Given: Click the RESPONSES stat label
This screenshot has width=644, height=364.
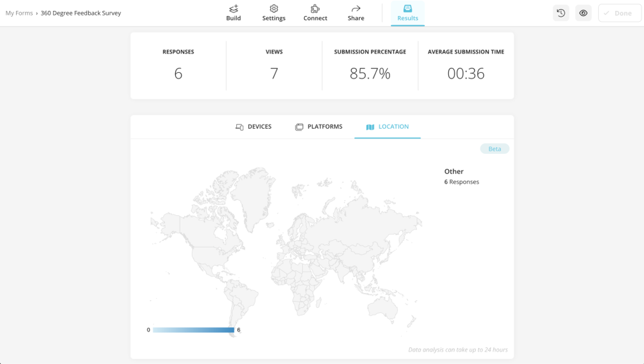Looking at the screenshot, I should coord(178,52).
